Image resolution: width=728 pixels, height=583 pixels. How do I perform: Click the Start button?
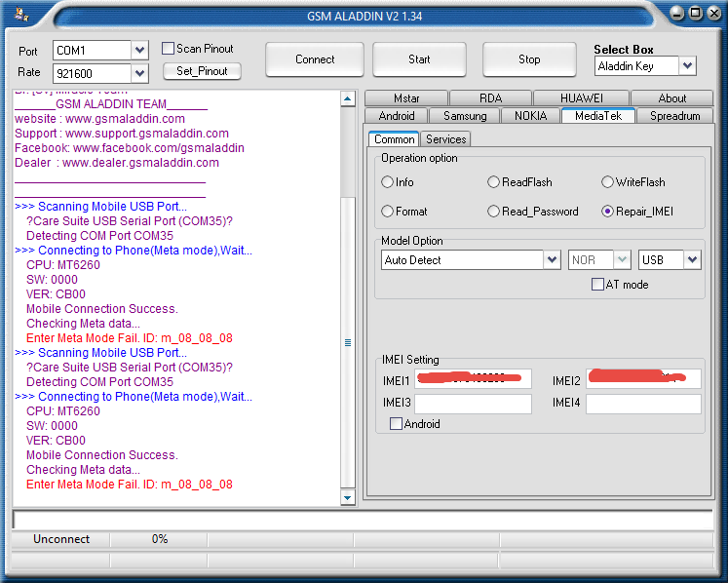coord(419,59)
